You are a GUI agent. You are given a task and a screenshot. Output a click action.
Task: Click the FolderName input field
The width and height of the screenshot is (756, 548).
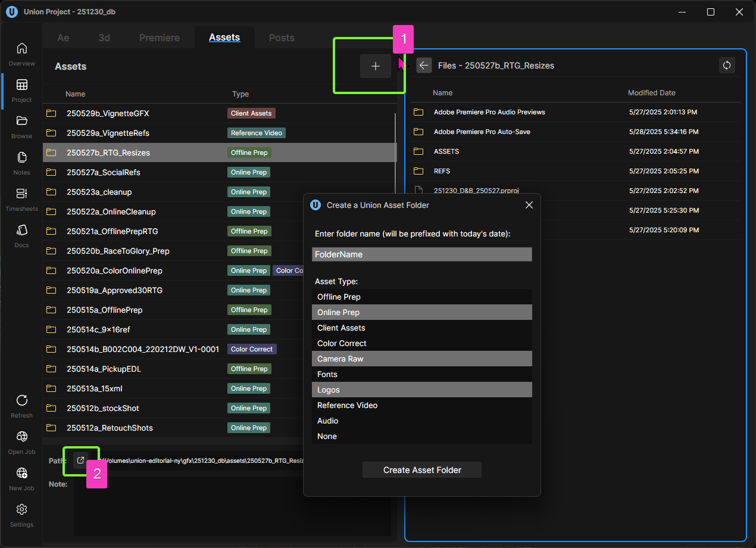point(422,254)
